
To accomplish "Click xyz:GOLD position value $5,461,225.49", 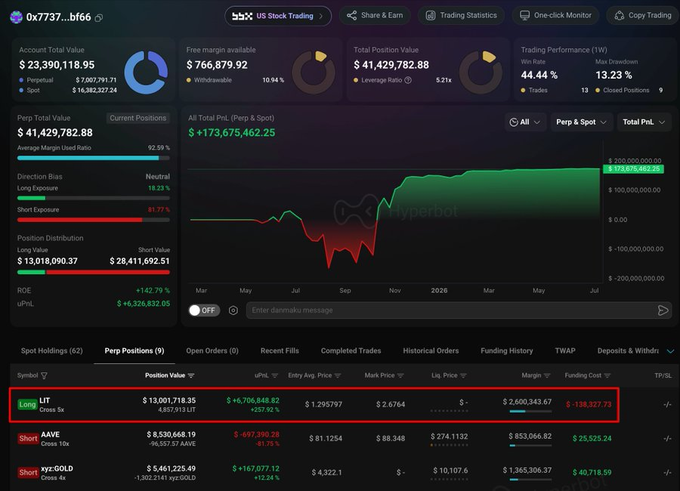I will tap(171, 468).
